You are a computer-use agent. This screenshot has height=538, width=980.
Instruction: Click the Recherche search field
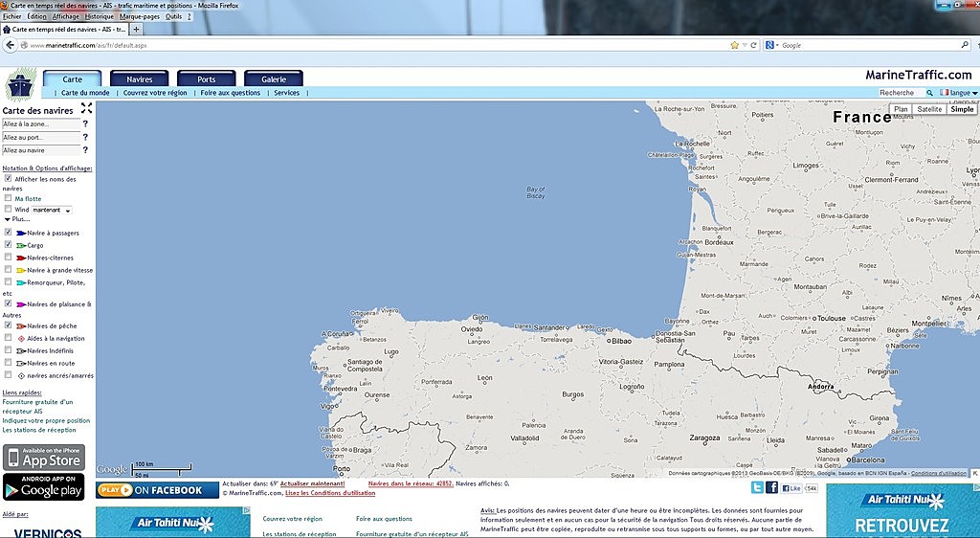pyautogui.click(x=902, y=93)
